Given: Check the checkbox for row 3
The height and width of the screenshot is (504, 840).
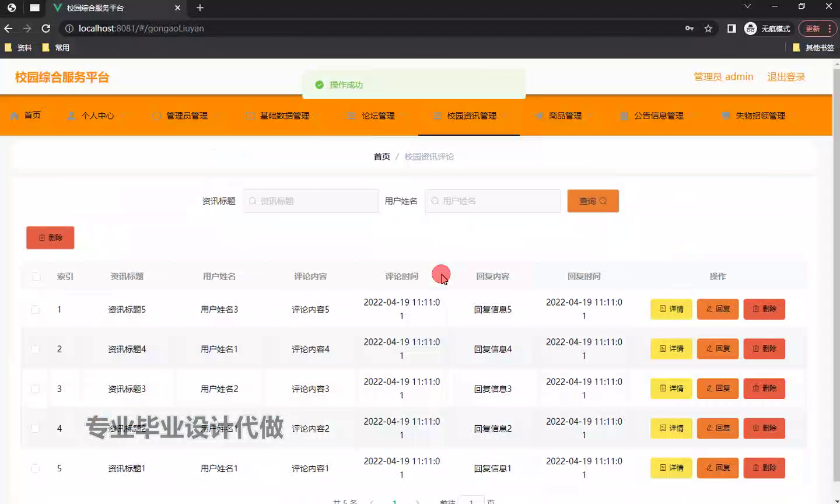Looking at the screenshot, I should tap(36, 388).
